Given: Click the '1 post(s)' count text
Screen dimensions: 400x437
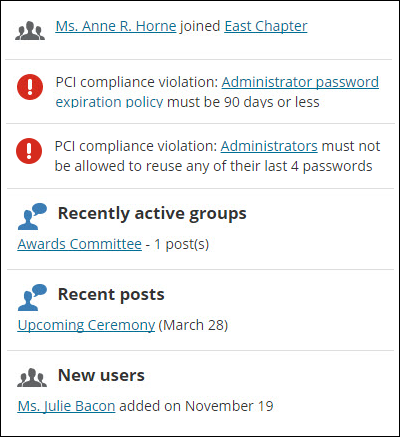Looking at the screenshot, I should coord(181,244).
